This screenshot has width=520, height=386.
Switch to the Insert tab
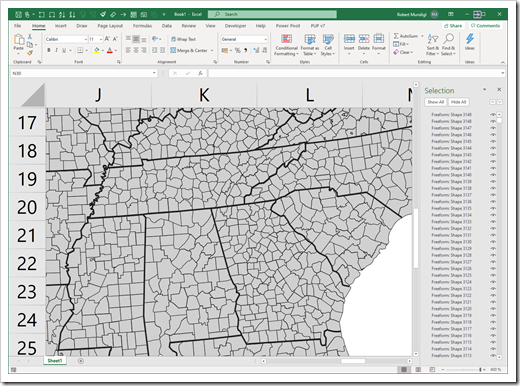tap(60, 26)
